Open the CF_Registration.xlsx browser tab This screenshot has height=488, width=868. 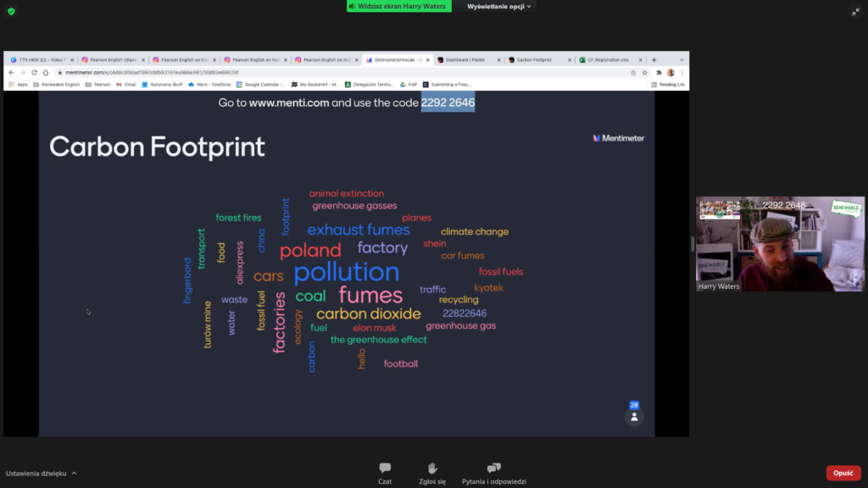click(x=606, y=60)
